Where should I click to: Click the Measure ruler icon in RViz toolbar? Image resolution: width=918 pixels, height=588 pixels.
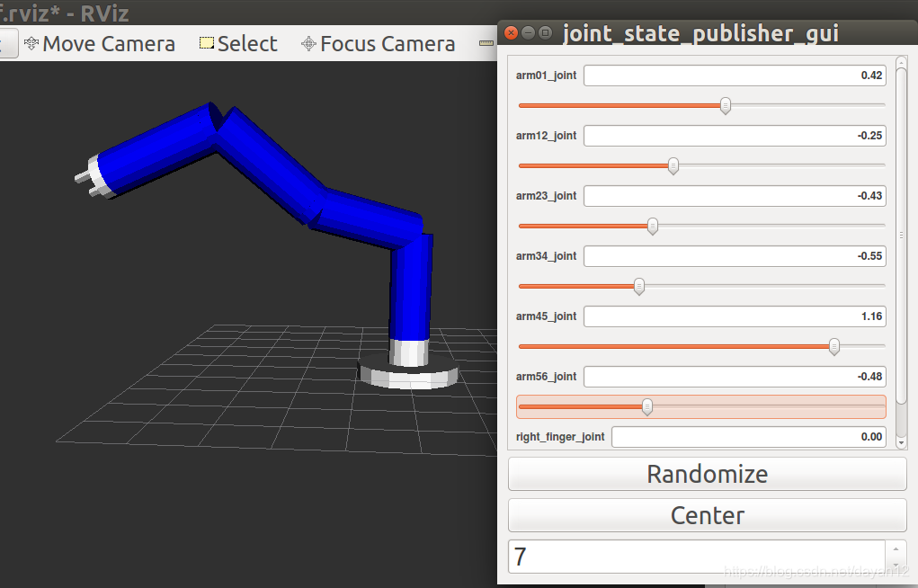click(x=486, y=43)
